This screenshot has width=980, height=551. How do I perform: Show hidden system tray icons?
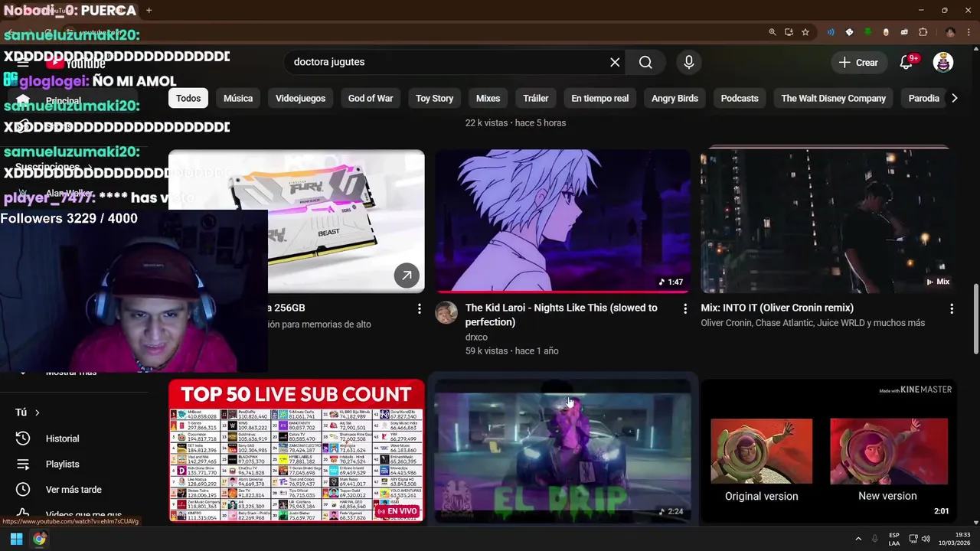(x=858, y=539)
